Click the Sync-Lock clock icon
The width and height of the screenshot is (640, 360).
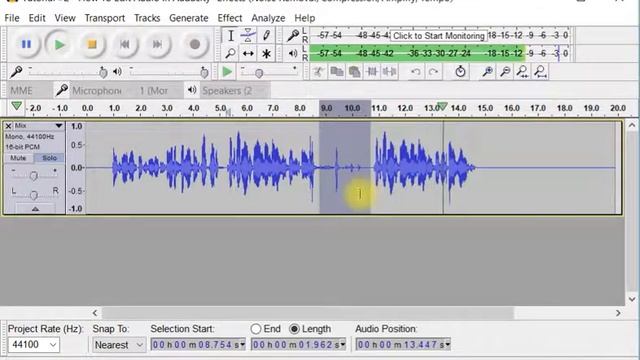coord(460,72)
